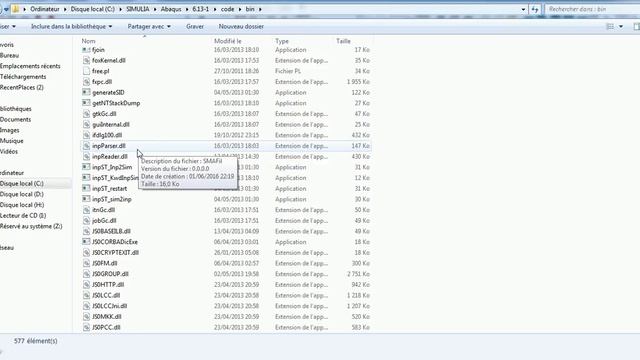Expand breadcrumb arrow after bin
This screenshot has height=360, width=640.
tap(260, 9)
